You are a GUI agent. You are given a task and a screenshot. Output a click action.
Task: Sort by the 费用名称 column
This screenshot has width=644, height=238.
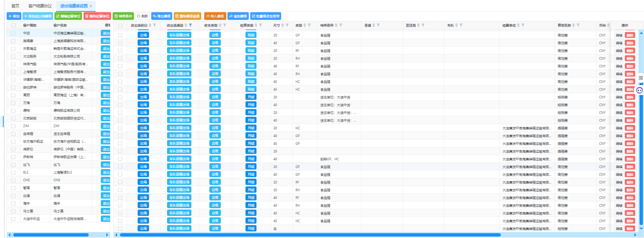point(573,25)
